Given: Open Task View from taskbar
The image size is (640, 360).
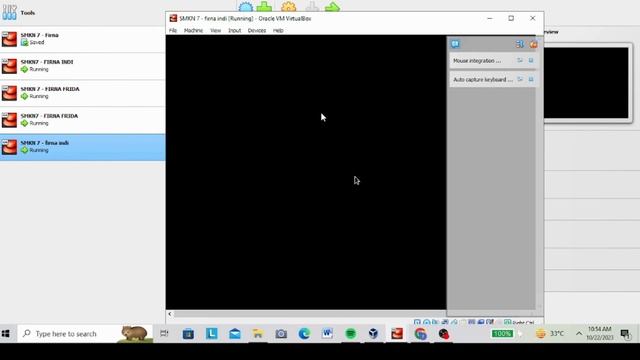Looking at the screenshot, I should [164, 334].
